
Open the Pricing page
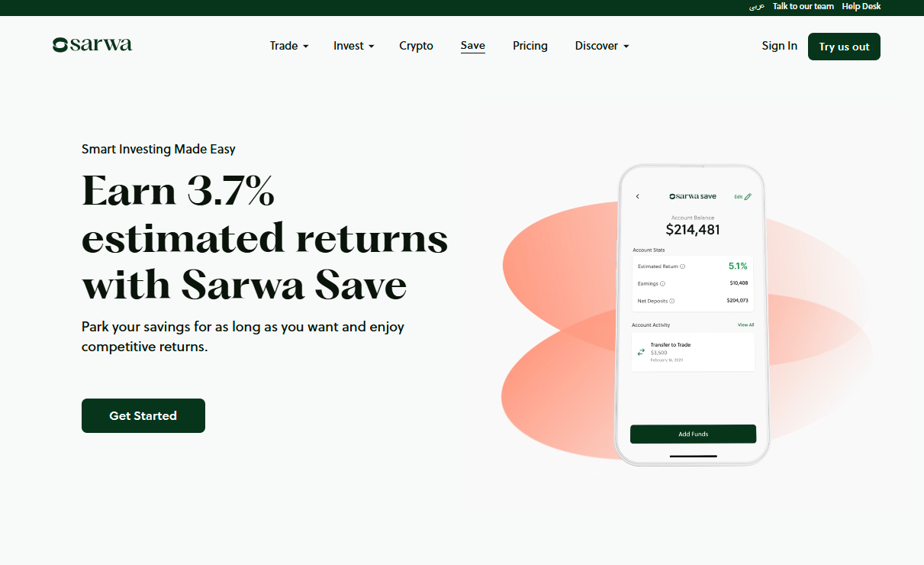[x=530, y=46]
